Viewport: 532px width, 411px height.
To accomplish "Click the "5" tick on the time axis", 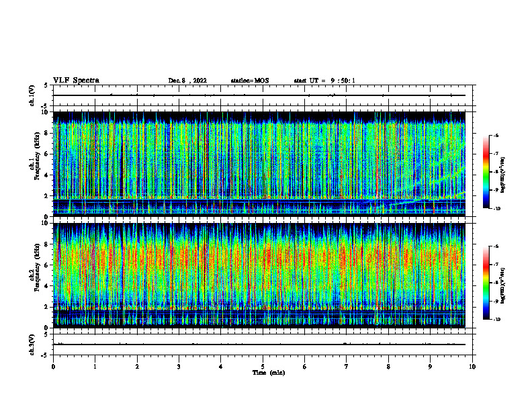I will point(263,367).
